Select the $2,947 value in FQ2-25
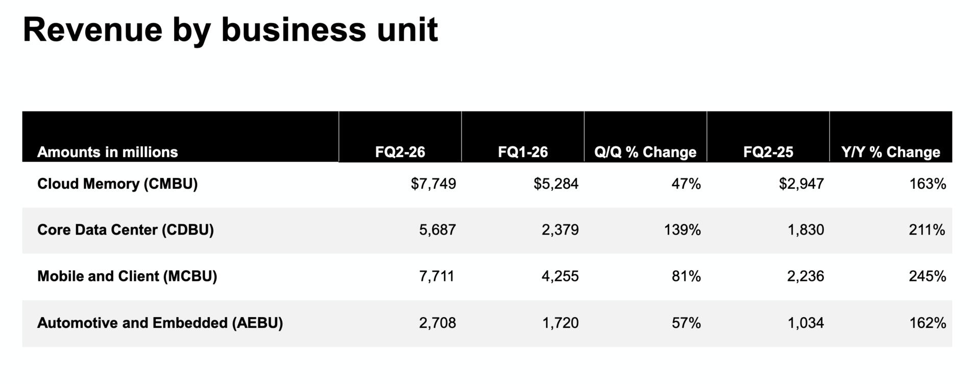This screenshot has height=384, width=980. 801,184
